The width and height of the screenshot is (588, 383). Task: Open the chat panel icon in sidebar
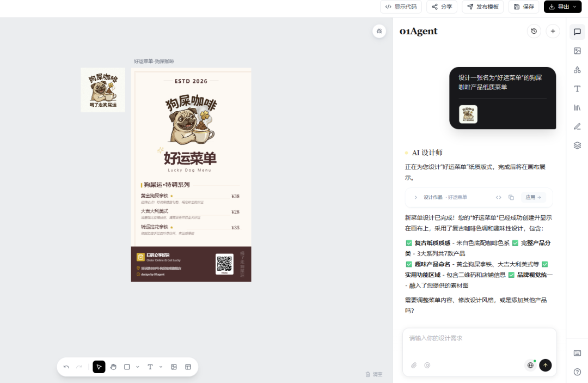577,32
